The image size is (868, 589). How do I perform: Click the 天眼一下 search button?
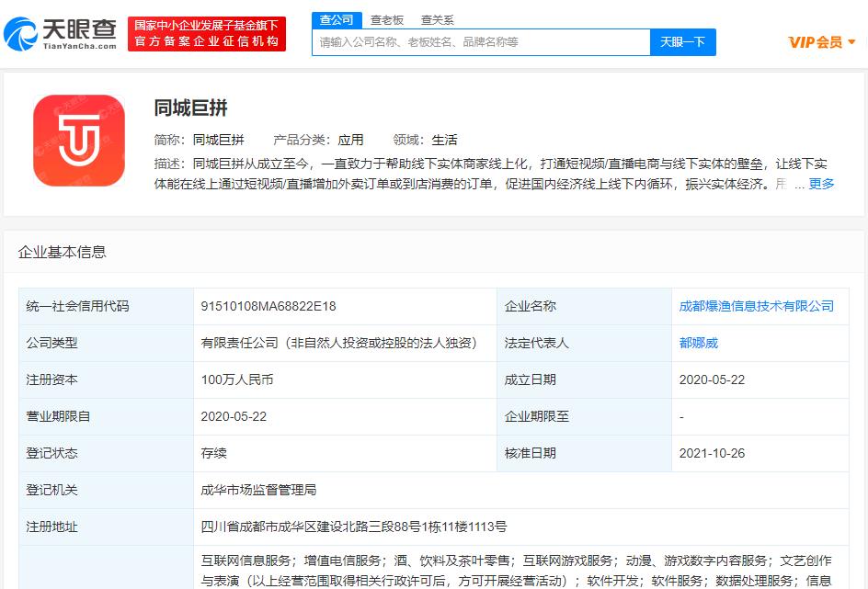[682, 42]
